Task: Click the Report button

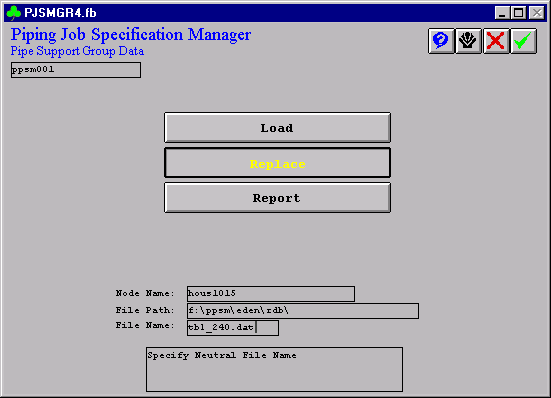Action: [x=277, y=198]
